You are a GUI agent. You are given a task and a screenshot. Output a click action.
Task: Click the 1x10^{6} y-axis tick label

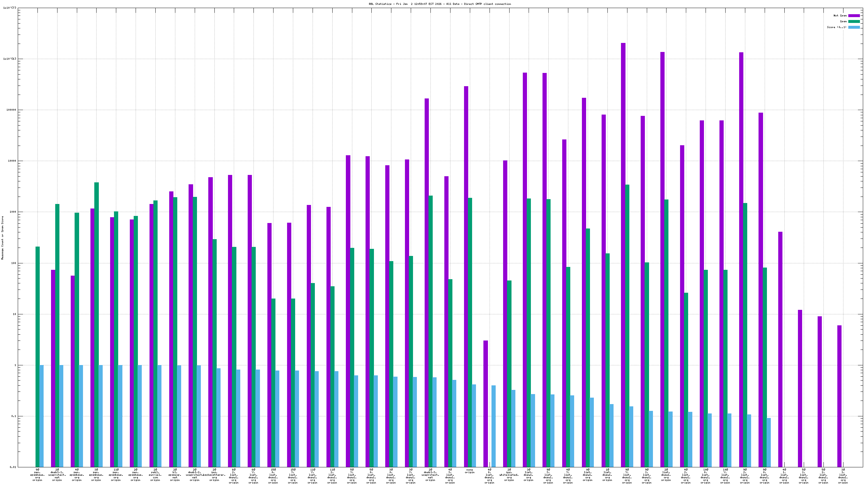(9, 59)
